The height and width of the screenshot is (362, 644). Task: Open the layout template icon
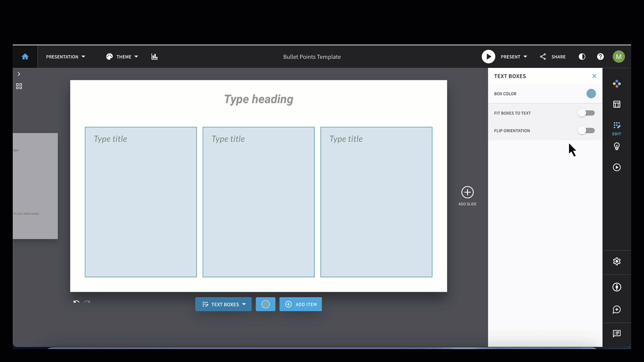616,104
